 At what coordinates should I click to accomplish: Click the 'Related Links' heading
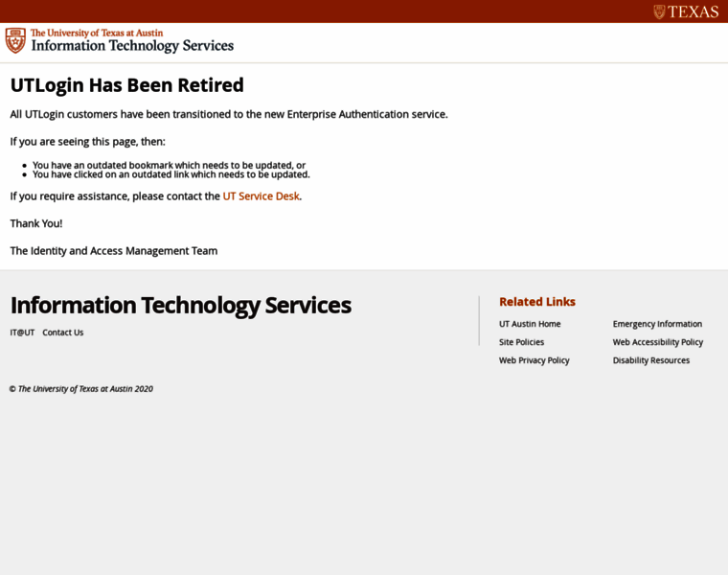[x=537, y=302]
